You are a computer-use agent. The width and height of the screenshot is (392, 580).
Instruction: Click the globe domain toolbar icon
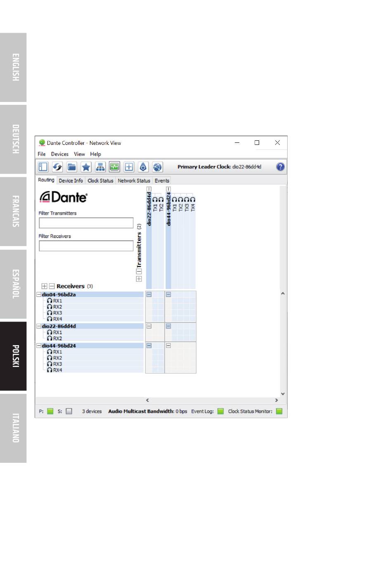pos(157,167)
